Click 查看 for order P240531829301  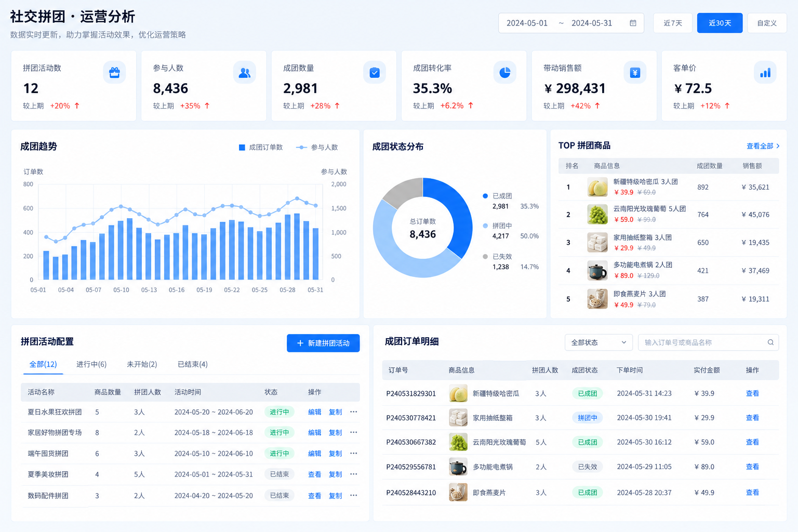coord(752,393)
